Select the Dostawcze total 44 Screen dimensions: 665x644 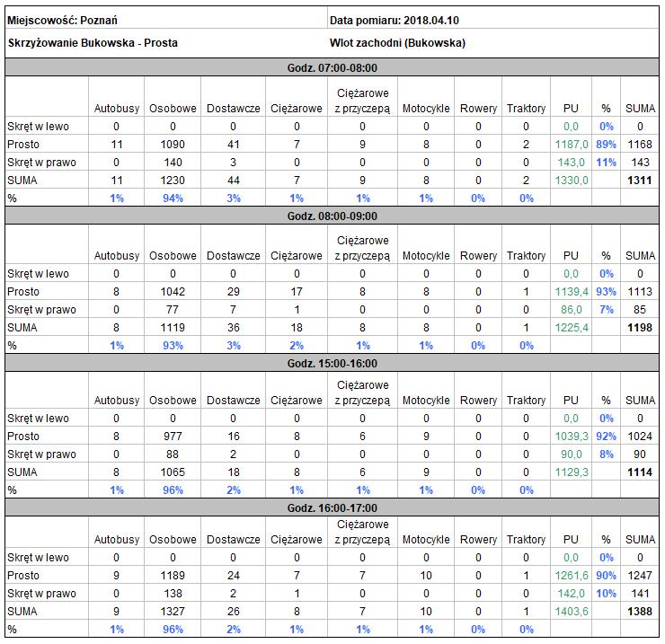pyautogui.click(x=234, y=181)
